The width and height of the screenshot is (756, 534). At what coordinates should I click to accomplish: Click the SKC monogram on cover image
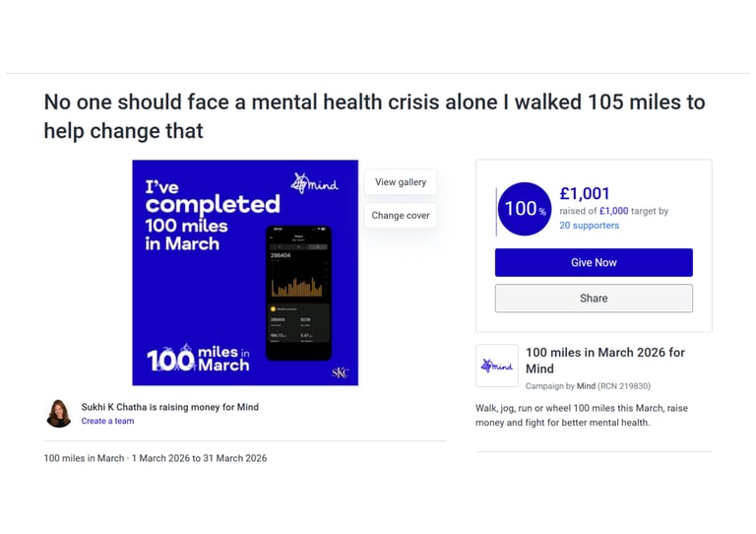click(x=340, y=372)
